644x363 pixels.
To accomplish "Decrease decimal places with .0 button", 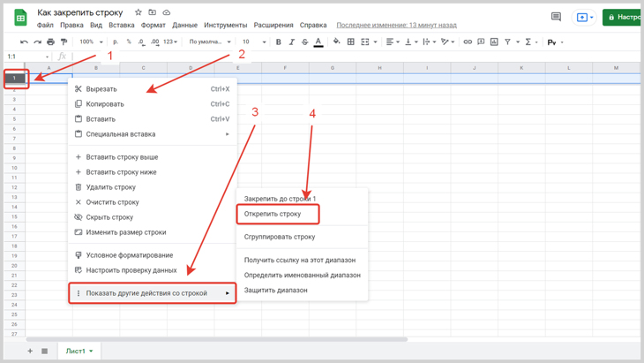I will (x=141, y=42).
